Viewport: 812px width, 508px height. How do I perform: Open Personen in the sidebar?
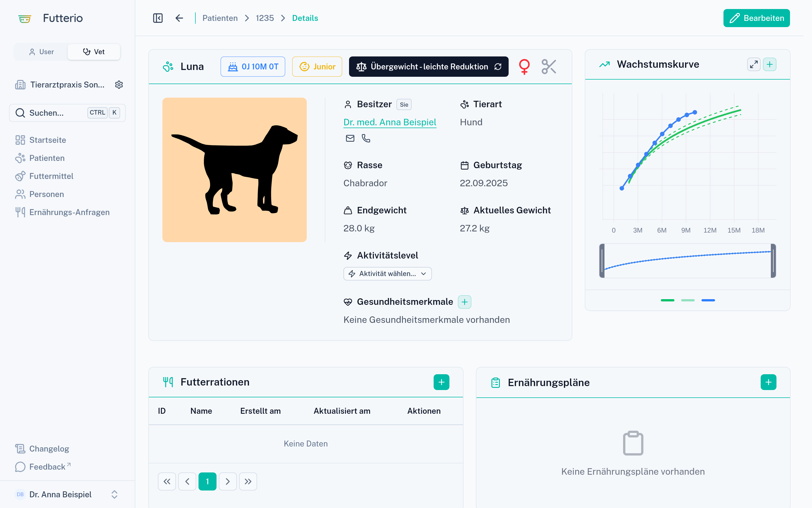click(47, 194)
